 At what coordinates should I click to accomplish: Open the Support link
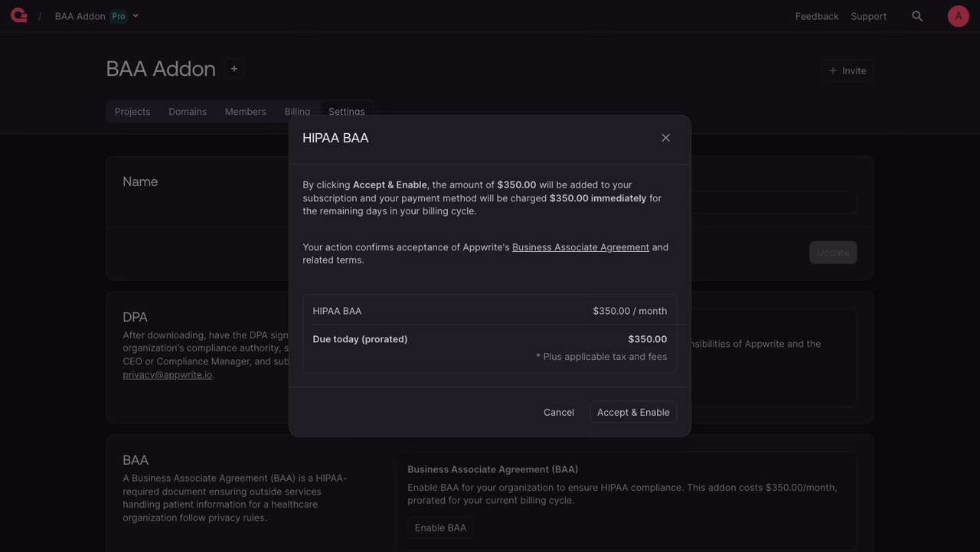[x=868, y=16]
